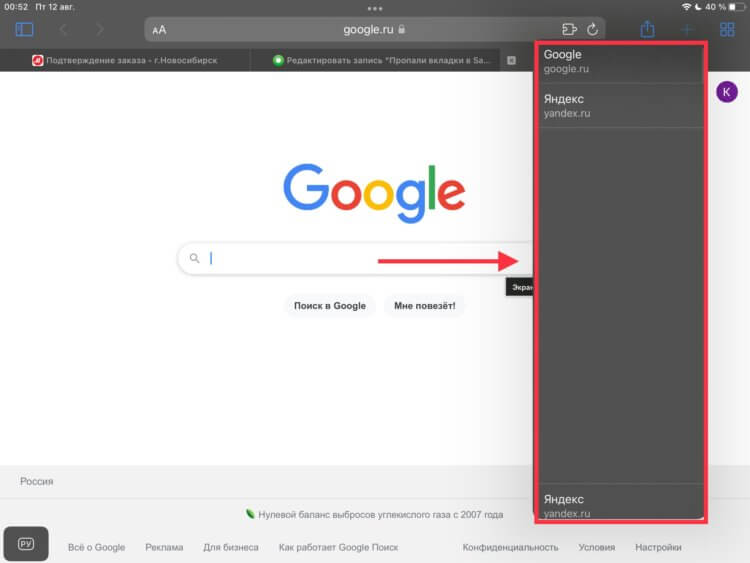750x563 pixels.
Task: Tap the Wi-Fi status icon
Action: click(686, 7)
